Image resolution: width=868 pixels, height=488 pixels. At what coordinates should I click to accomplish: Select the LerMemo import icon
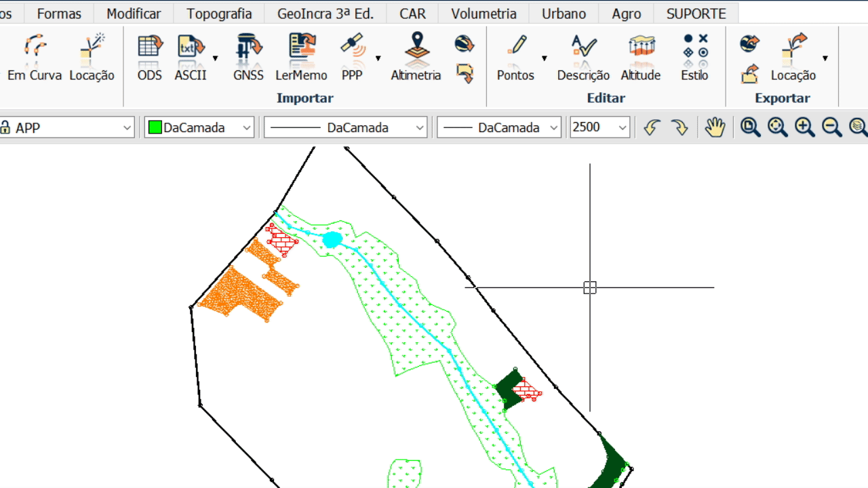pyautogui.click(x=301, y=56)
